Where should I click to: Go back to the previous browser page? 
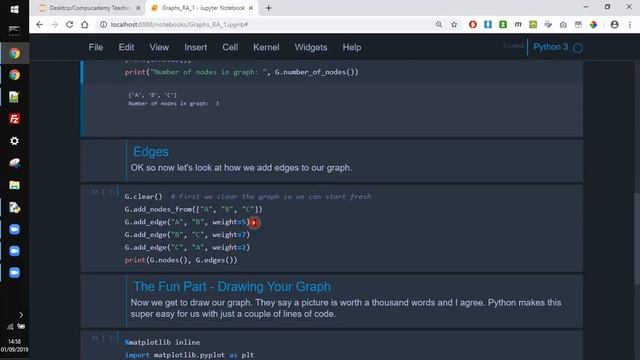point(40,24)
